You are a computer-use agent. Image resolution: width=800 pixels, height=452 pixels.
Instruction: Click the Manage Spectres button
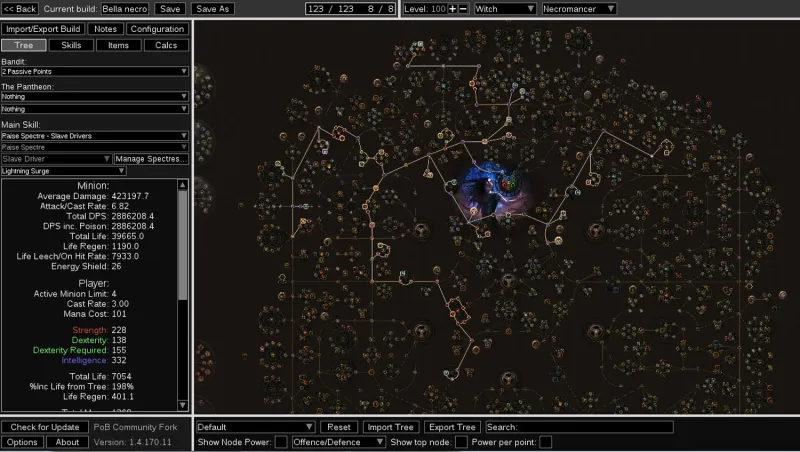coord(151,158)
